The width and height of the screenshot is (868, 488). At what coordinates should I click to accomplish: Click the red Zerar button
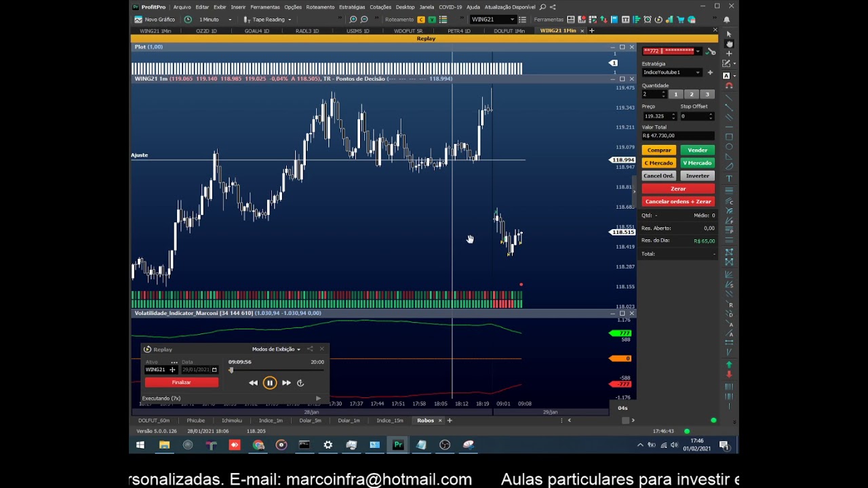(678, 189)
